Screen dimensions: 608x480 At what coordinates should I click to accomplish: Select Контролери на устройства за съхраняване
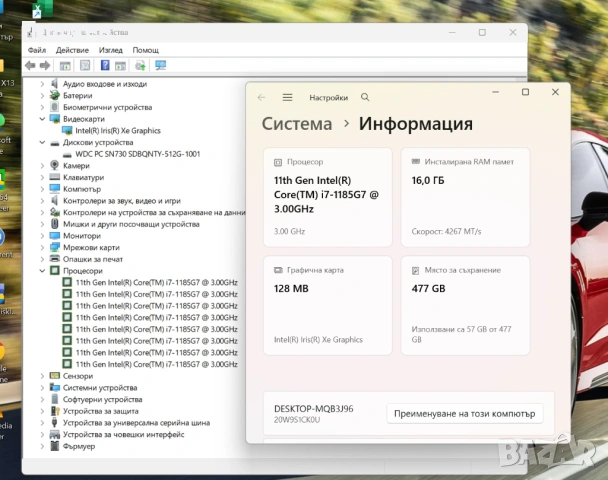point(154,212)
